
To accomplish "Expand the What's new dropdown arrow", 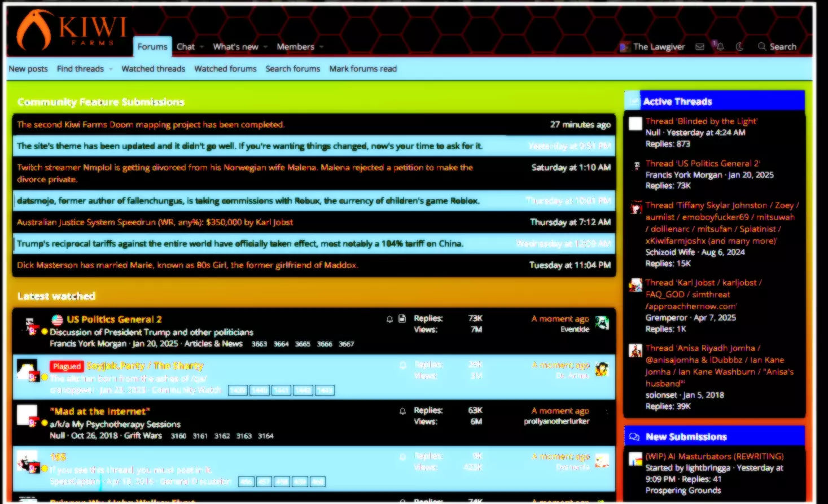I will pyautogui.click(x=265, y=47).
